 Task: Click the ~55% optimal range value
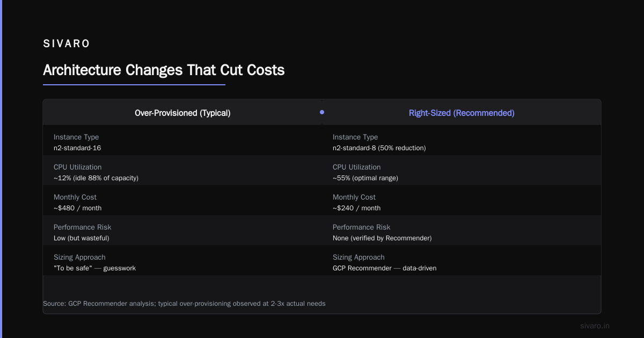point(365,178)
